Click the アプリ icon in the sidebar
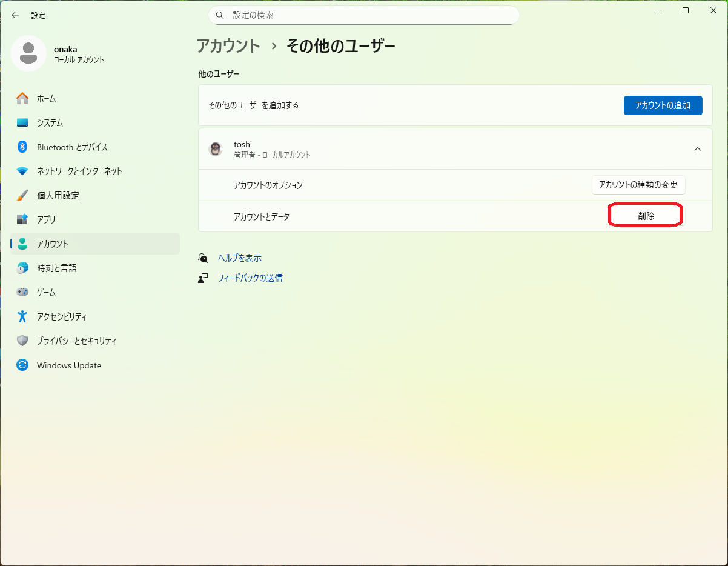728x566 pixels. (22, 219)
